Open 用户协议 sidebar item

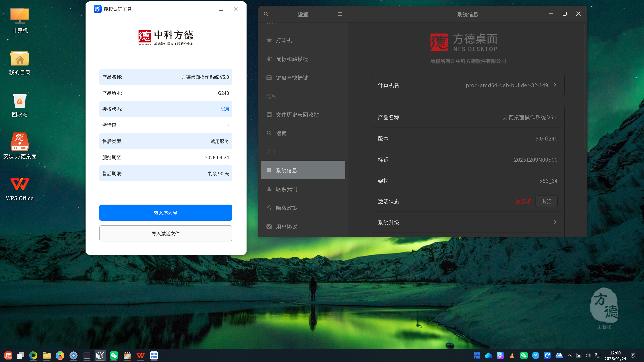286,227
